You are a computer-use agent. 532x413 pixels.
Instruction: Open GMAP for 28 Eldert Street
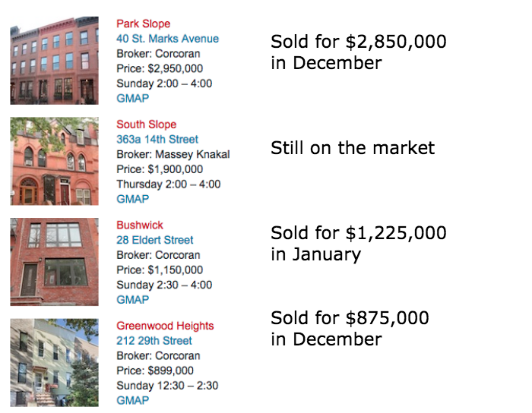pos(133,300)
